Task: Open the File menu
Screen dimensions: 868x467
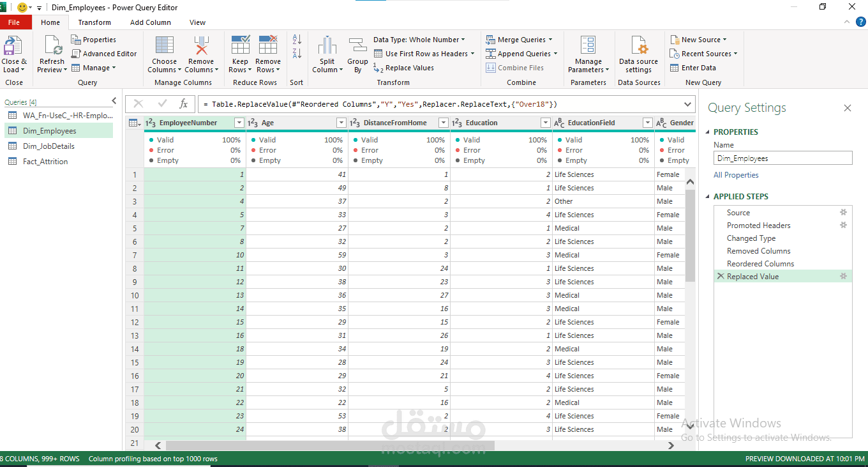Action: pos(14,22)
